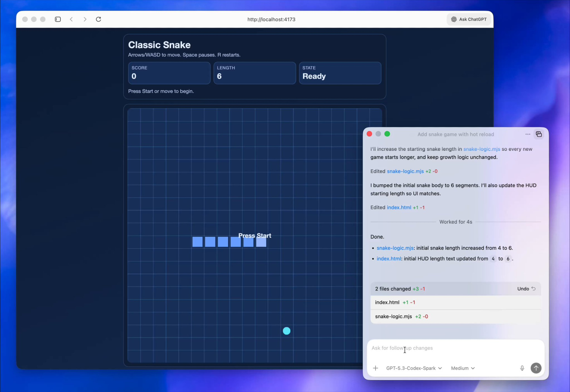Click the microphone dictation icon
The image size is (570, 392).
(x=522, y=368)
